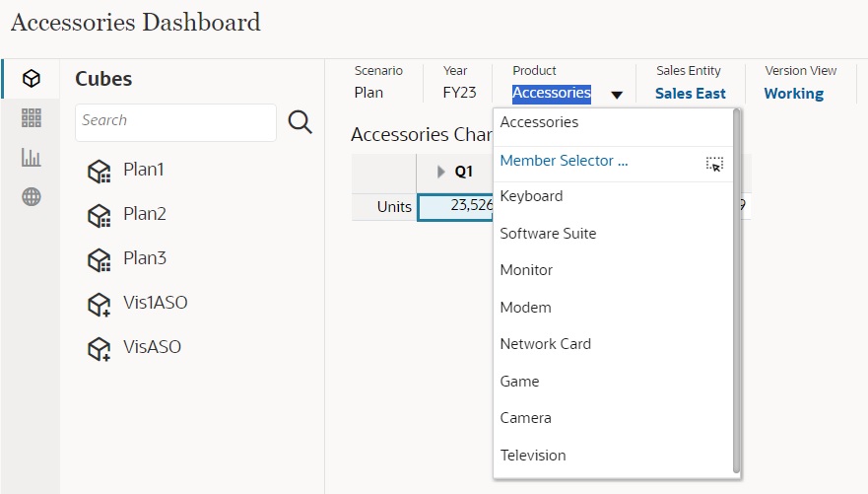Viewport: 868px width, 494px height.
Task: Pick Television from the product list
Action: [533, 456]
